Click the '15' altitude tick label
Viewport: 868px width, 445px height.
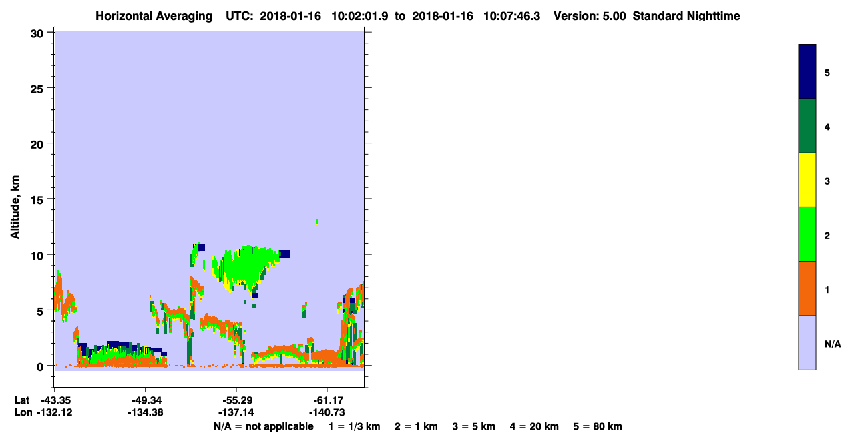point(38,199)
